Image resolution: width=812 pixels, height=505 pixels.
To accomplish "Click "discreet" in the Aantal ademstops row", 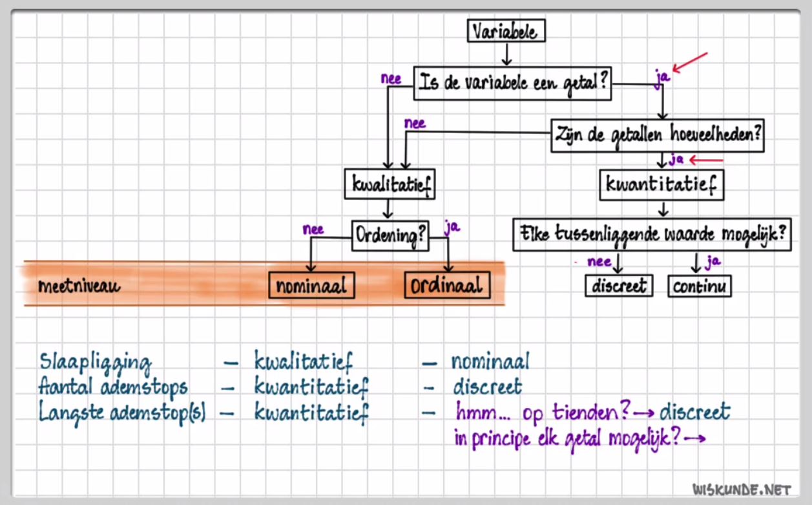I will (x=487, y=387).
